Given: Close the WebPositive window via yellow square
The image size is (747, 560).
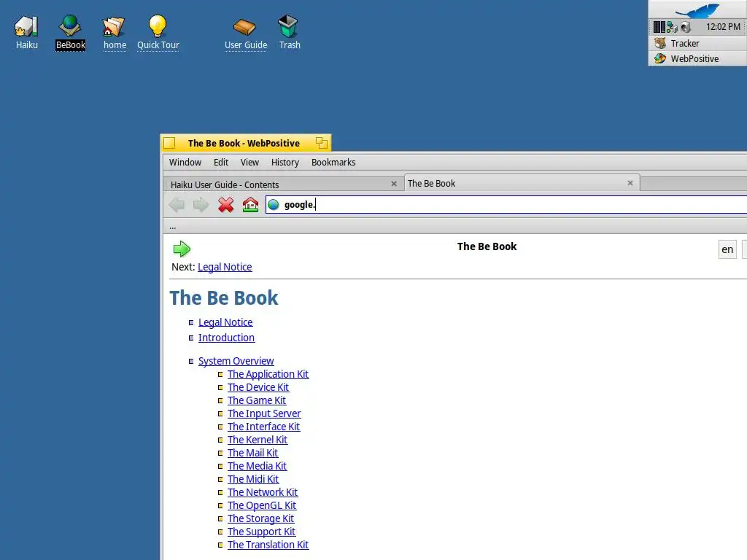Looking at the screenshot, I should 169,143.
